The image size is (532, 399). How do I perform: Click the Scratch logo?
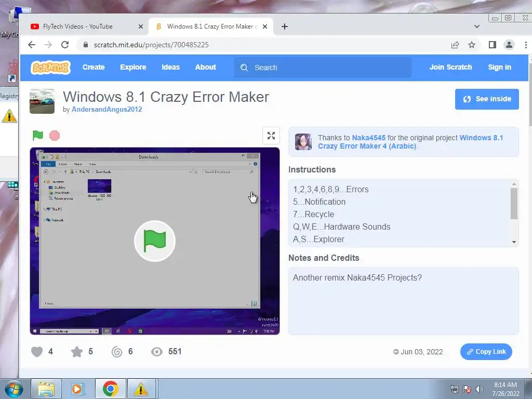[50, 67]
